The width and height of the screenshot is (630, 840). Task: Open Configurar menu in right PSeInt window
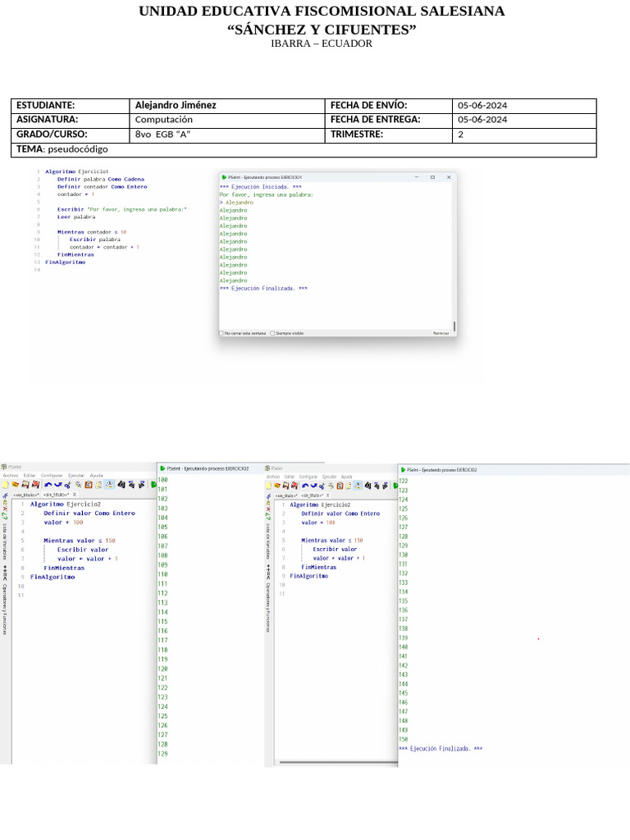pos(308,476)
